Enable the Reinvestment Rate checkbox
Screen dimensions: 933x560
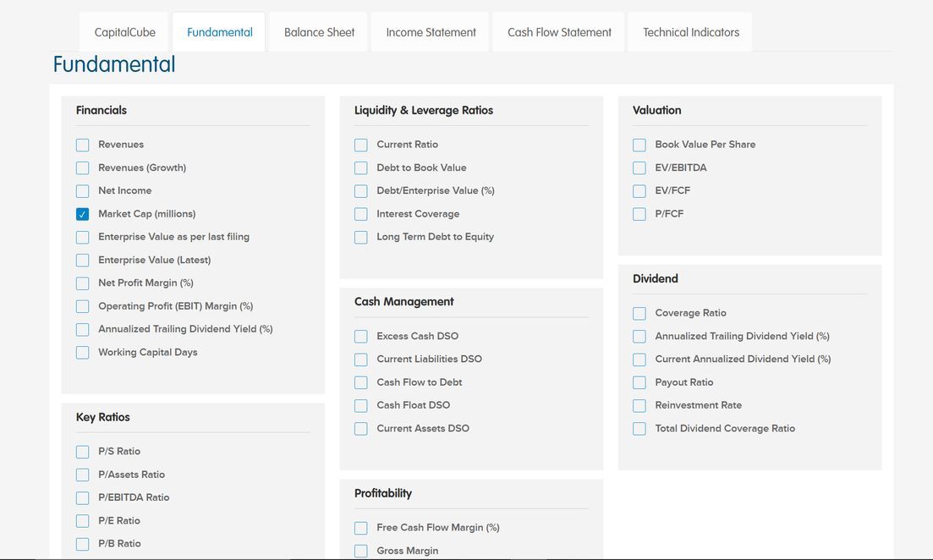click(x=639, y=406)
